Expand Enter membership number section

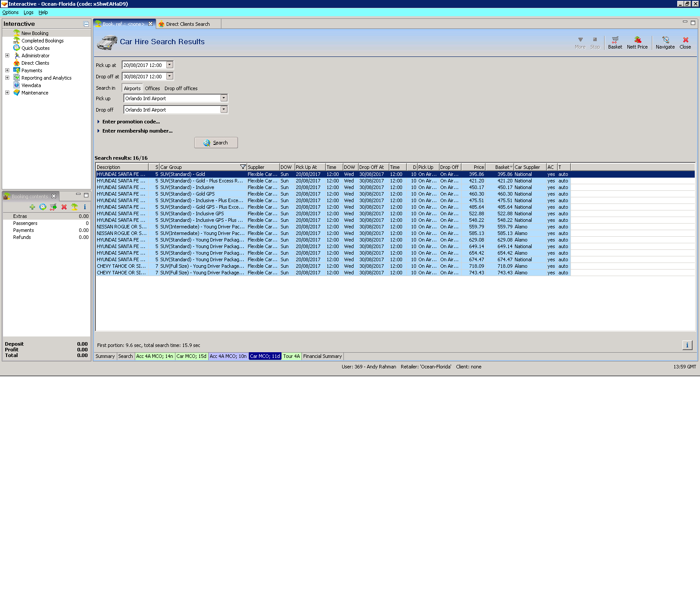(x=135, y=131)
